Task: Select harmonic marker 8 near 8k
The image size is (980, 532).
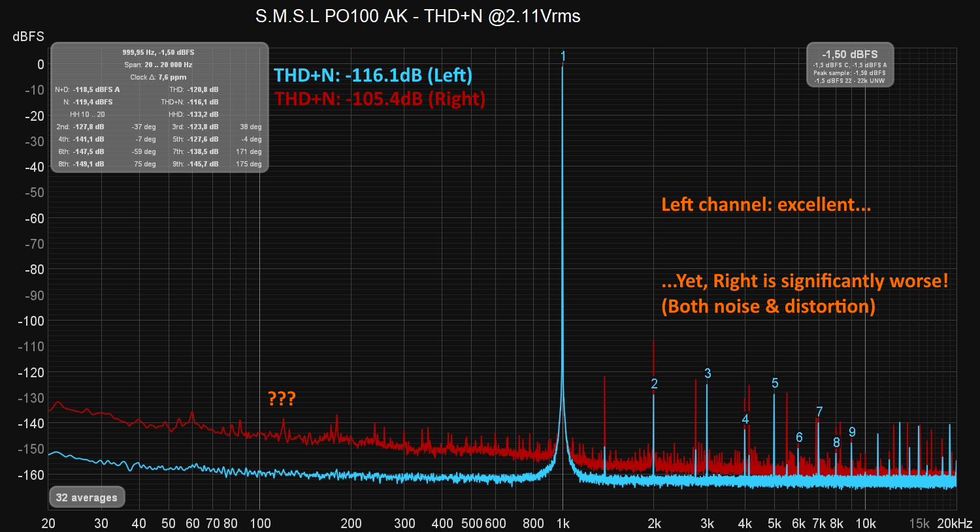Action: (836, 443)
